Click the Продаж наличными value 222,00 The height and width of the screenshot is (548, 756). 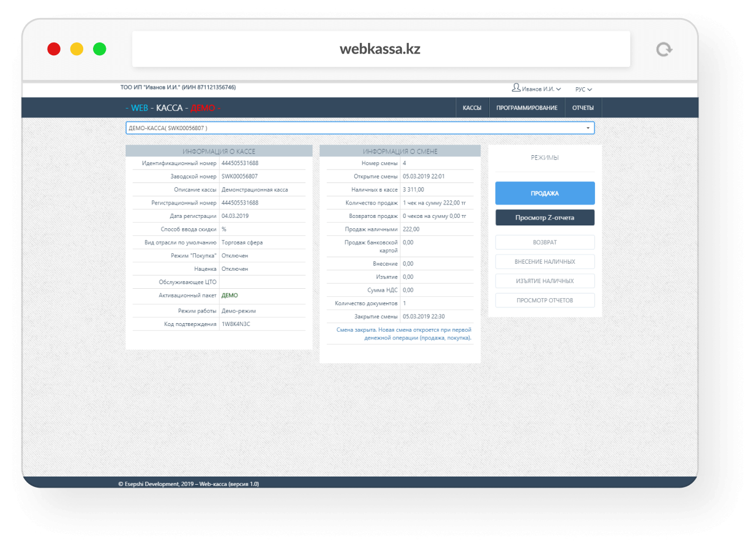pyautogui.click(x=411, y=229)
